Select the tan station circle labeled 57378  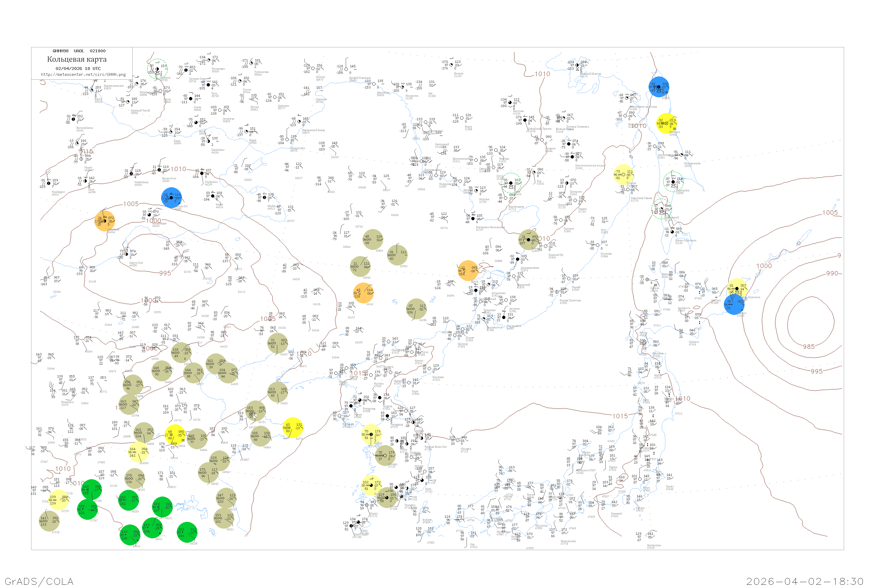tap(49, 521)
